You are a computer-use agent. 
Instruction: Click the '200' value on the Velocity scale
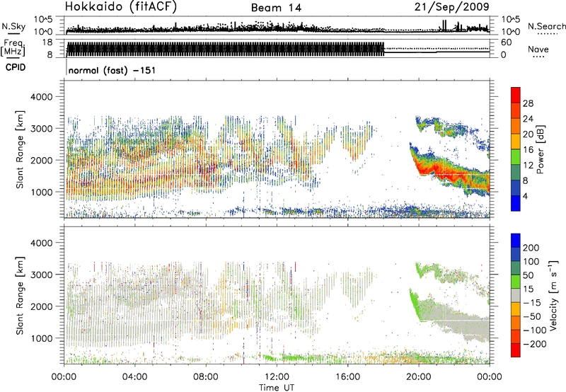tap(531, 248)
